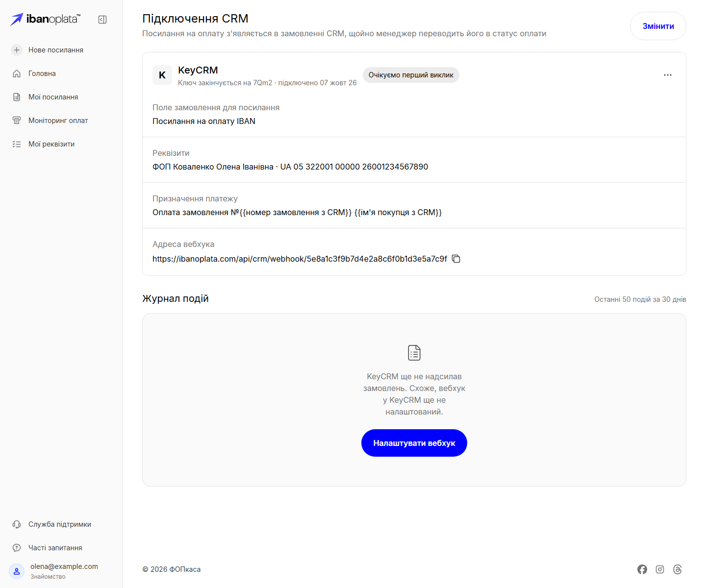Click the home icon in sidebar
This screenshot has width=706, height=588.
[17, 73]
